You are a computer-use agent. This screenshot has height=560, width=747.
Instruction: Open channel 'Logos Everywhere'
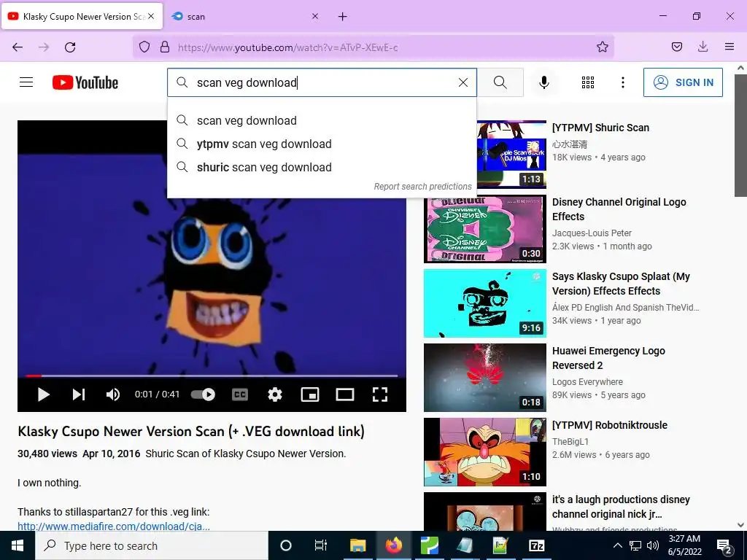[x=587, y=382]
